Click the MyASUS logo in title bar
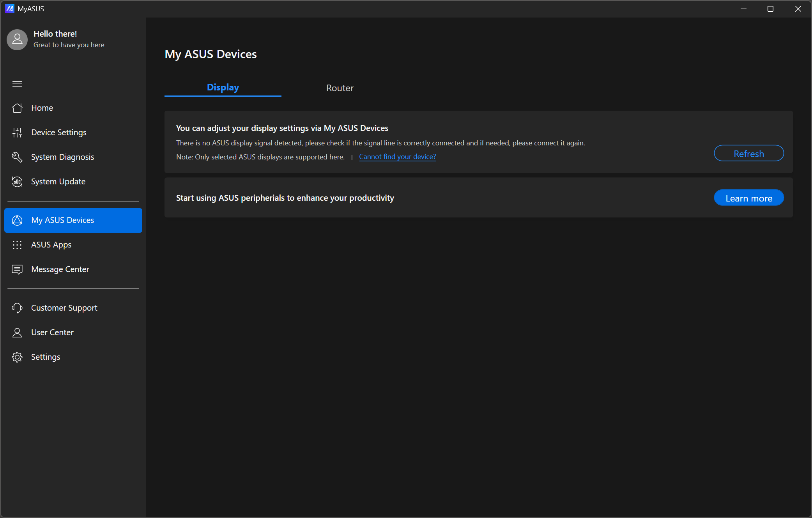 (x=10, y=9)
